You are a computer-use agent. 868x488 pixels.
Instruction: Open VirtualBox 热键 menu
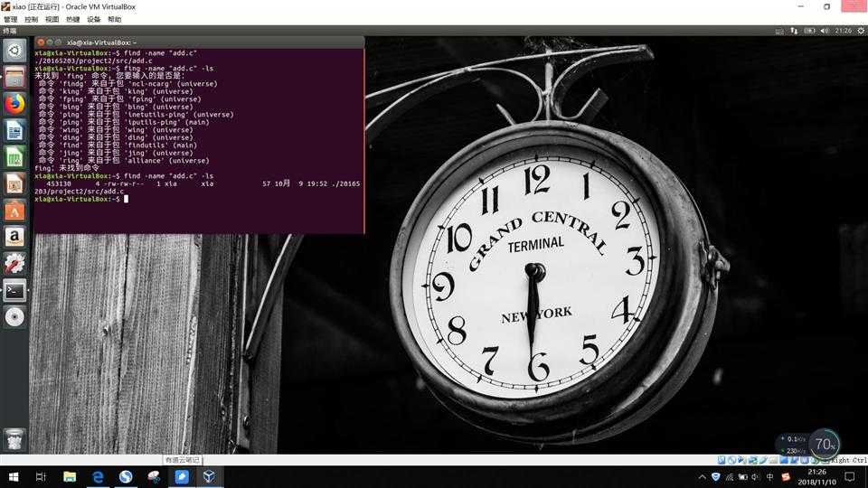[72, 19]
